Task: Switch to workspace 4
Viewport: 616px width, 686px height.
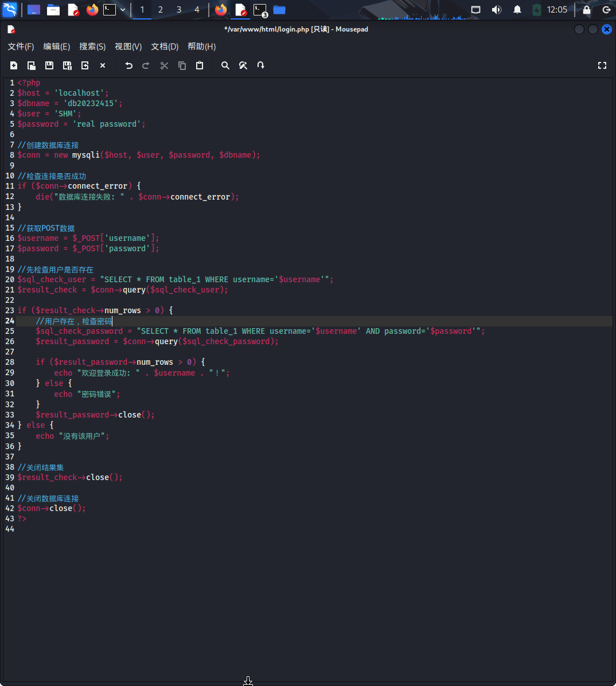Action: coord(197,10)
